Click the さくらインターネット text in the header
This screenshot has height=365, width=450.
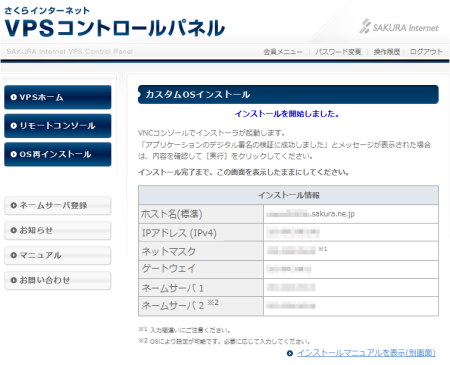click(47, 11)
